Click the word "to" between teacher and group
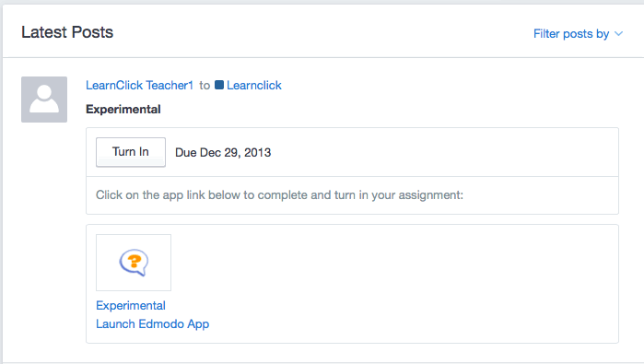644x364 pixels. pyautogui.click(x=205, y=86)
